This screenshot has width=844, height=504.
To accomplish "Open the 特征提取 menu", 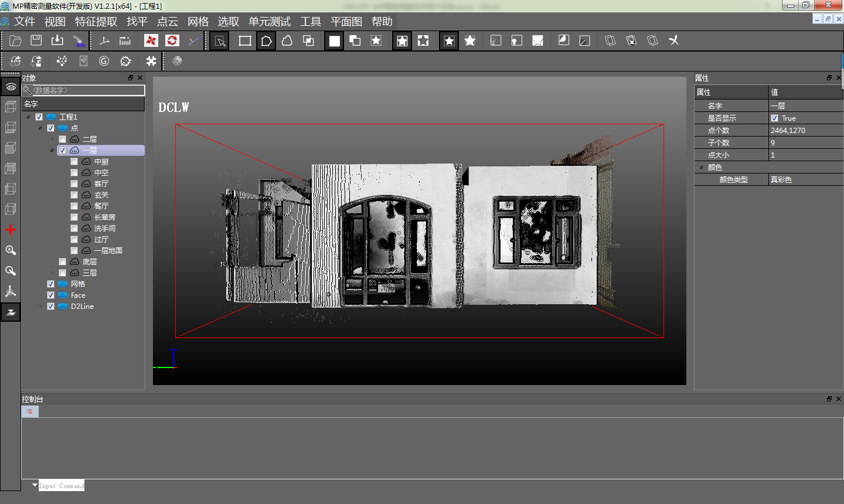I will 96,22.
